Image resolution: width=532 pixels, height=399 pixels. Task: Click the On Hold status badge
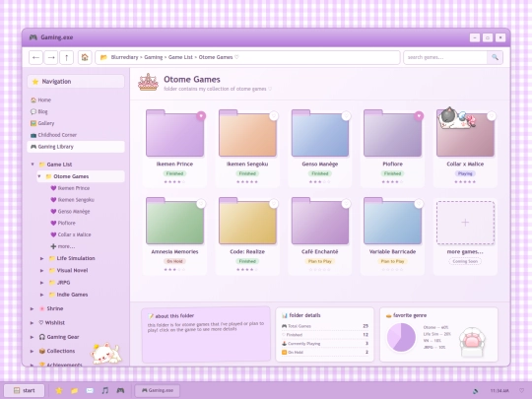(x=174, y=261)
